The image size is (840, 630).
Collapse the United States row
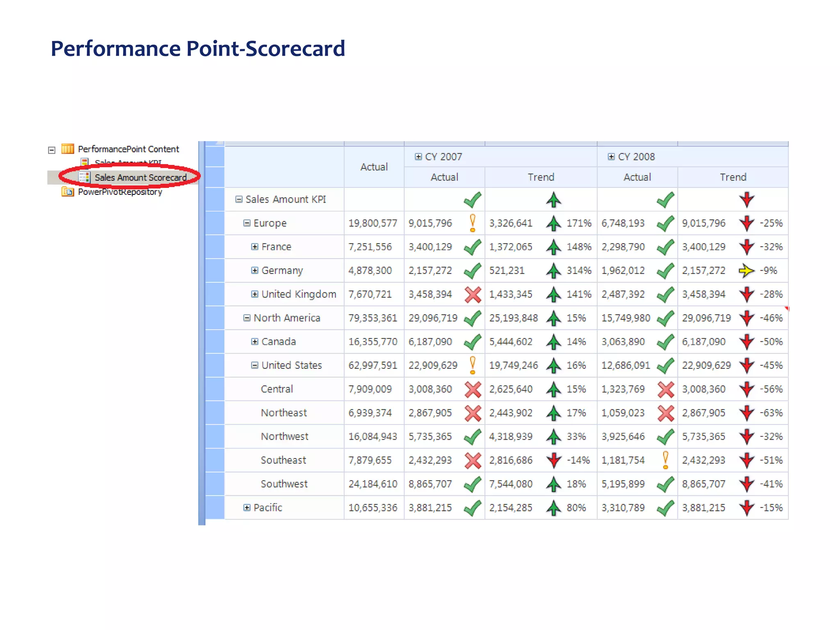click(255, 365)
